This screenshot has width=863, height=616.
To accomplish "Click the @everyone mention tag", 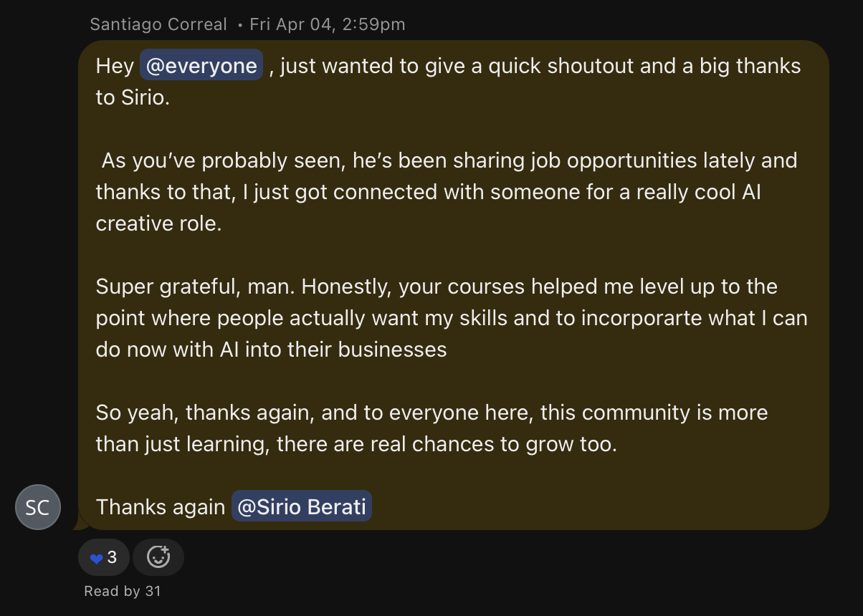I will point(201,66).
